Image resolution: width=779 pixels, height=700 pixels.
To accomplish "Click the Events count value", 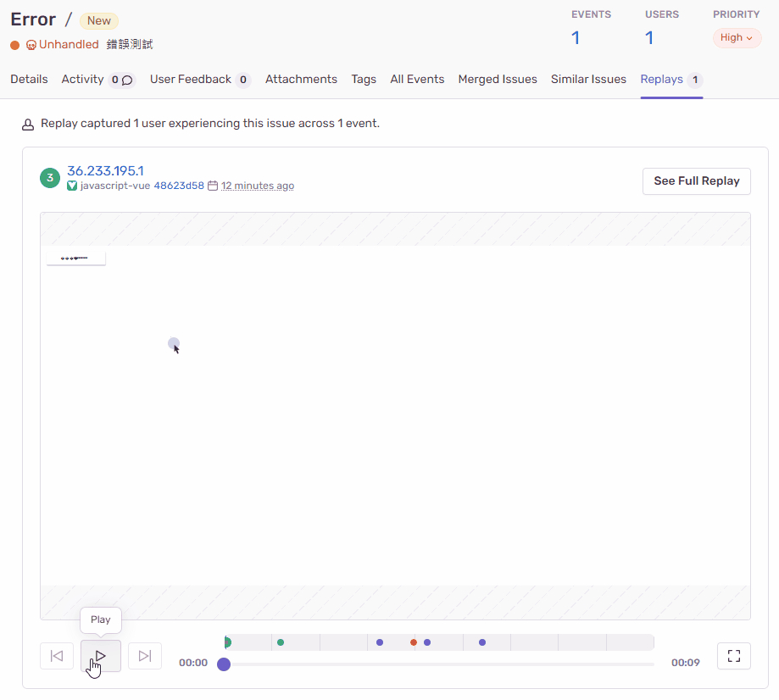I will pos(576,37).
